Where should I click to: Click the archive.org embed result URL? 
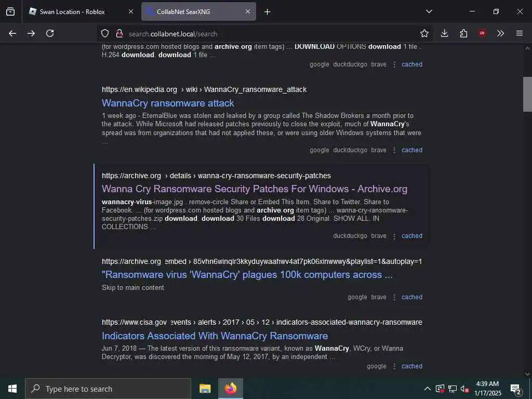262,262
